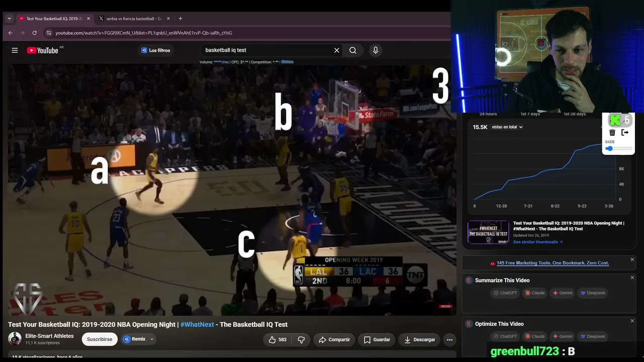Viewport: 644px width, 362px height.
Task: Close the Optimize This Video panel
Action: (x=632, y=321)
